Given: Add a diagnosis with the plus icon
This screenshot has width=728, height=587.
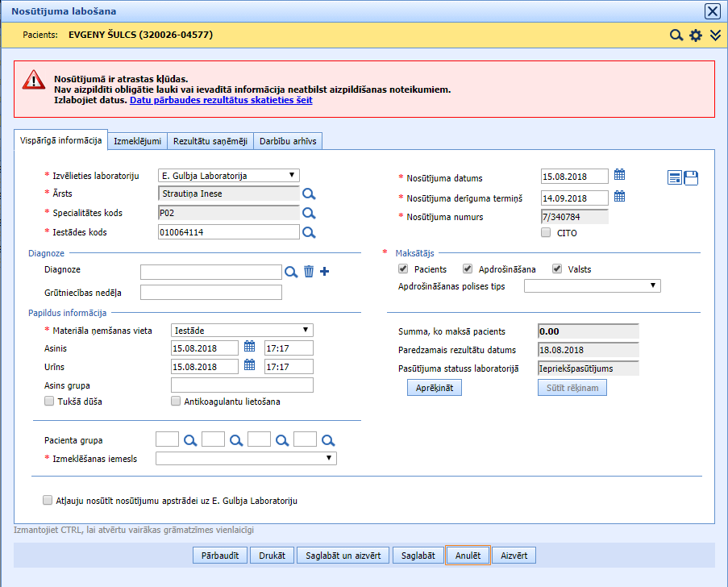Looking at the screenshot, I should [325, 272].
